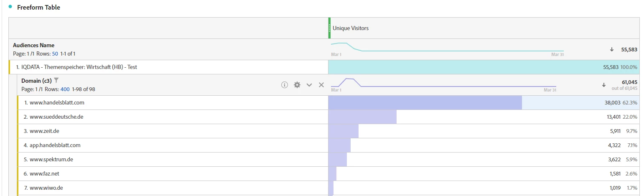The image size is (644, 196).
Task: Click the 13,401 visitors cell
Action: tap(484, 117)
